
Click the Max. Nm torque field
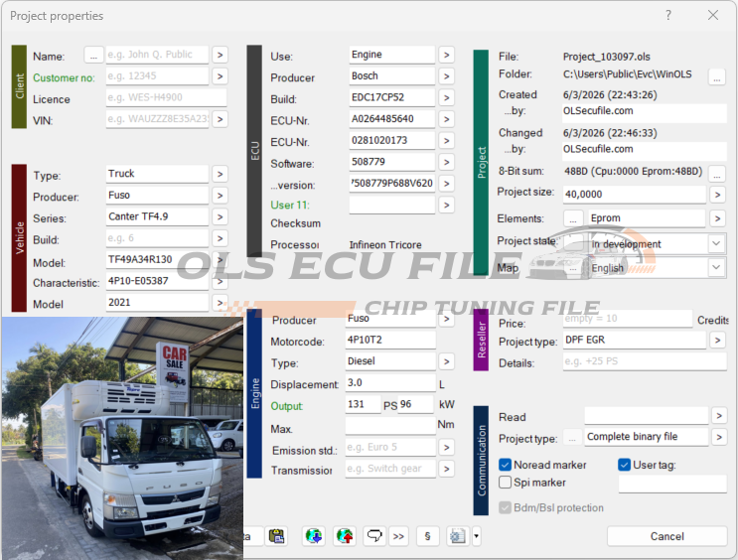click(x=390, y=426)
